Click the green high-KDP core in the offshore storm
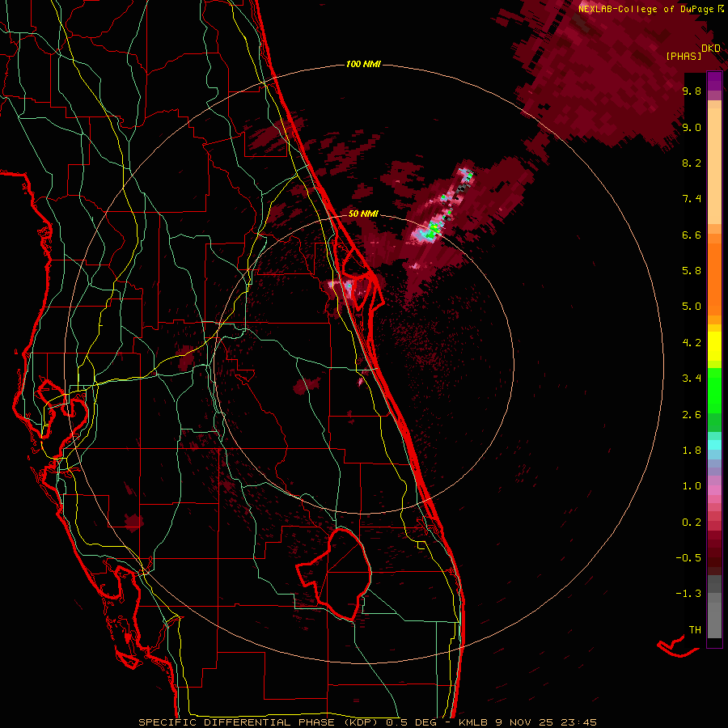The image size is (728, 728). (434, 230)
